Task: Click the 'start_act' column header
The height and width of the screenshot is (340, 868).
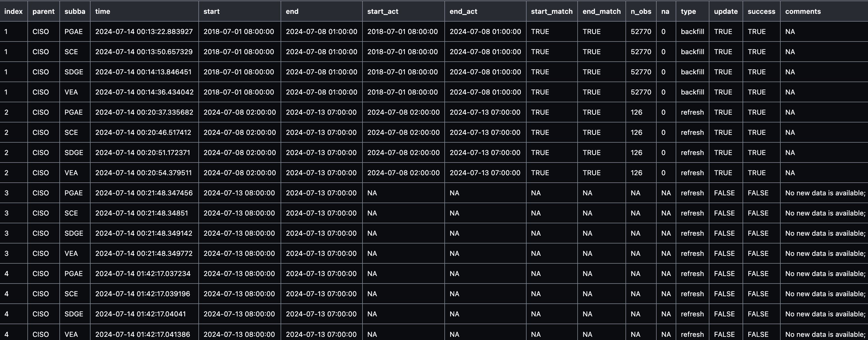Action: 383,12
